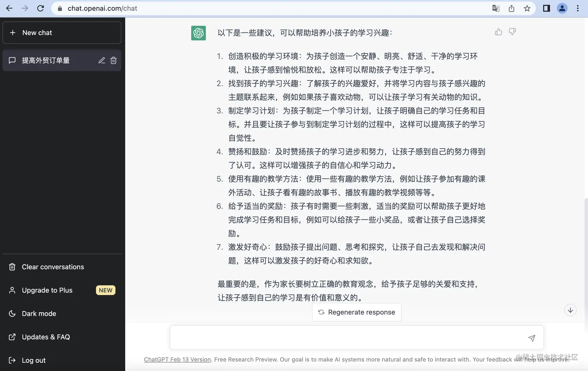588x371 pixels.
Task: Open the 提高外贸订单量 conversation
Action: click(x=62, y=60)
